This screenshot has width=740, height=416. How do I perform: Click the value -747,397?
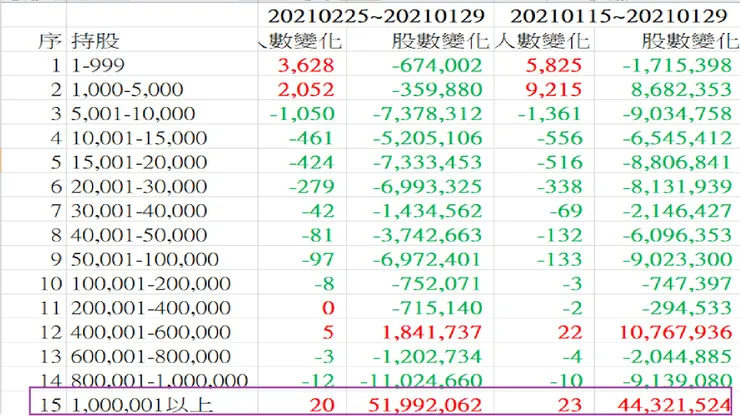tap(687, 284)
